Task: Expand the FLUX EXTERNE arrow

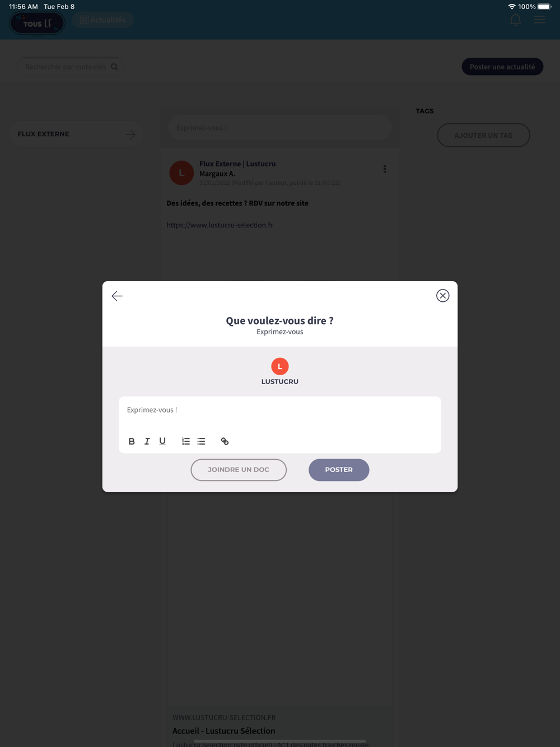Action: click(130, 134)
